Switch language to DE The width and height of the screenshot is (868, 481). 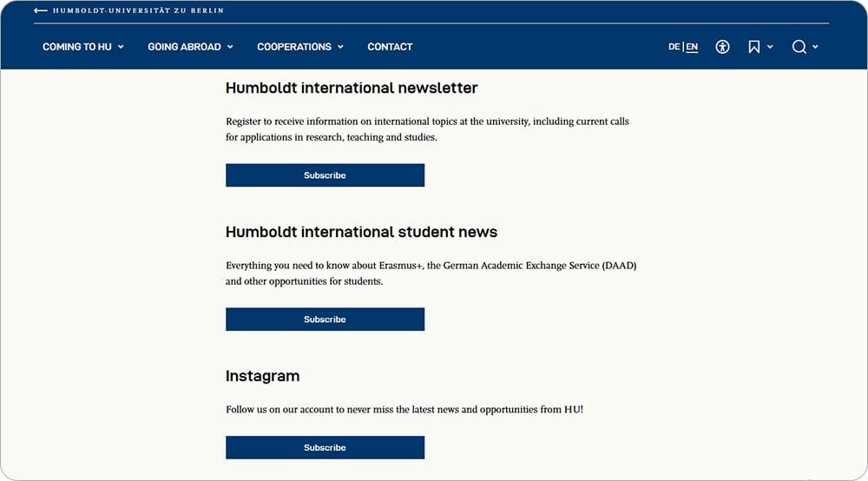point(674,47)
